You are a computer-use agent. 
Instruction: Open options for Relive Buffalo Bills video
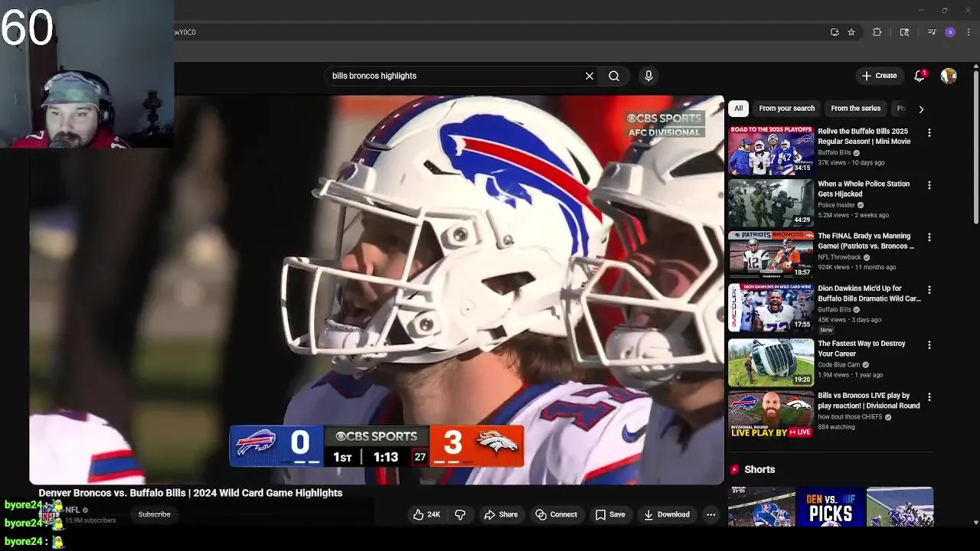pyautogui.click(x=929, y=133)
